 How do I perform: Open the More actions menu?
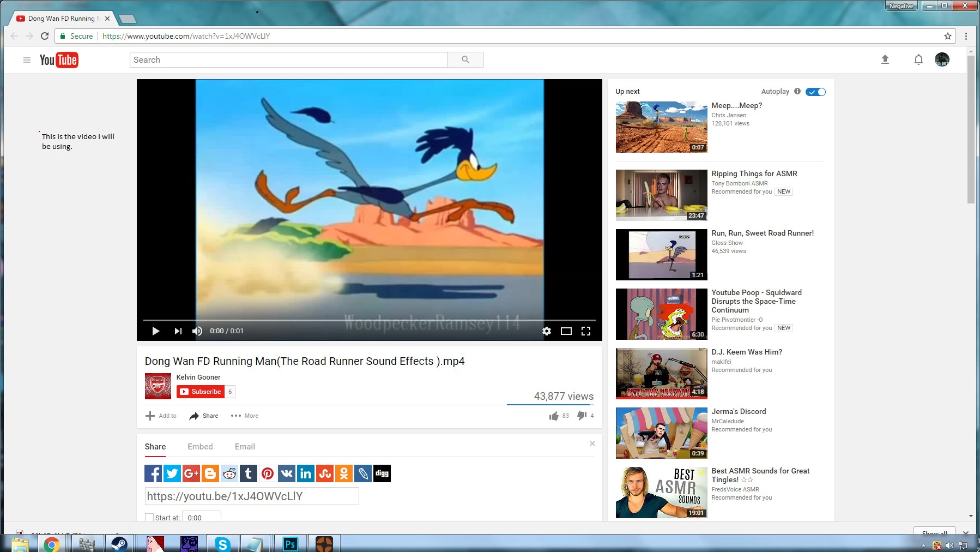(x=244, y=416)
